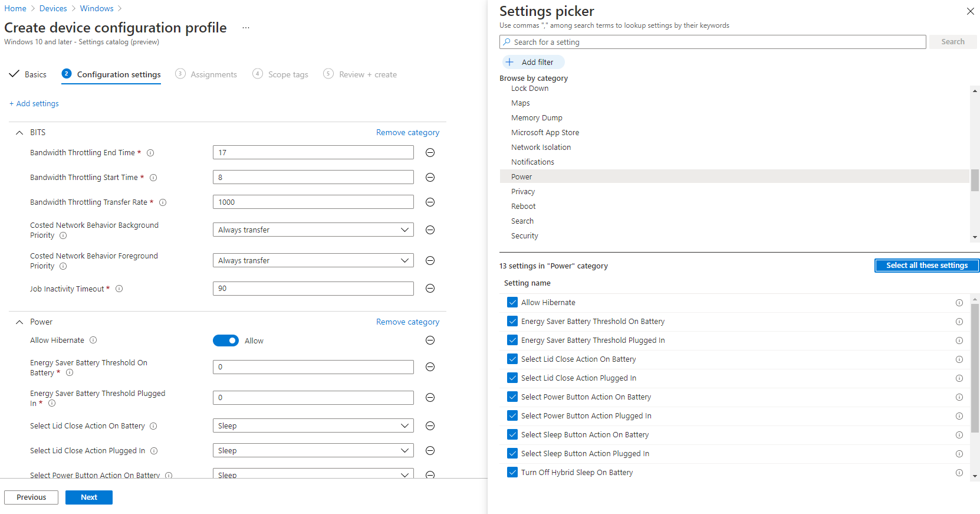Click Select all these settings button
This screenshot has width=980, height=514.
[927, 266]
